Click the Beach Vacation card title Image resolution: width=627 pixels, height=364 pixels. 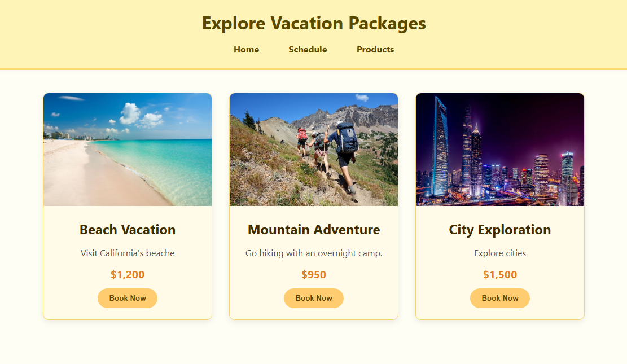point(128,230)
